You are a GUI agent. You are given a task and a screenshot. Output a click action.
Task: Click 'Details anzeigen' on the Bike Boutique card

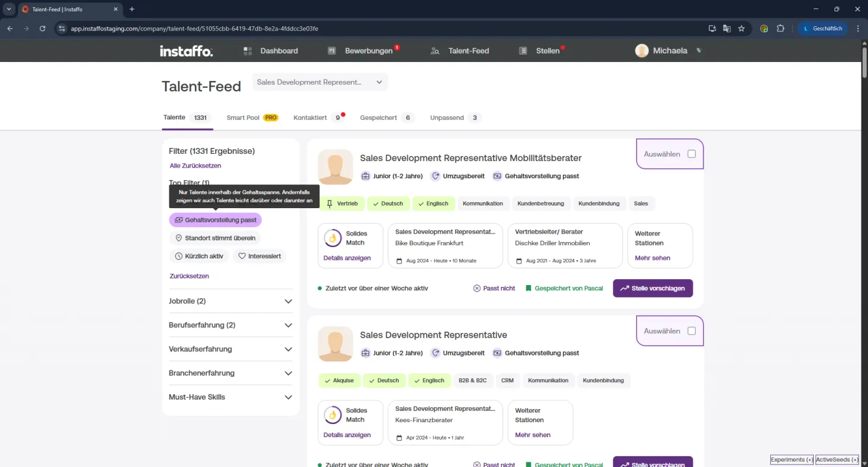(347, 258)
